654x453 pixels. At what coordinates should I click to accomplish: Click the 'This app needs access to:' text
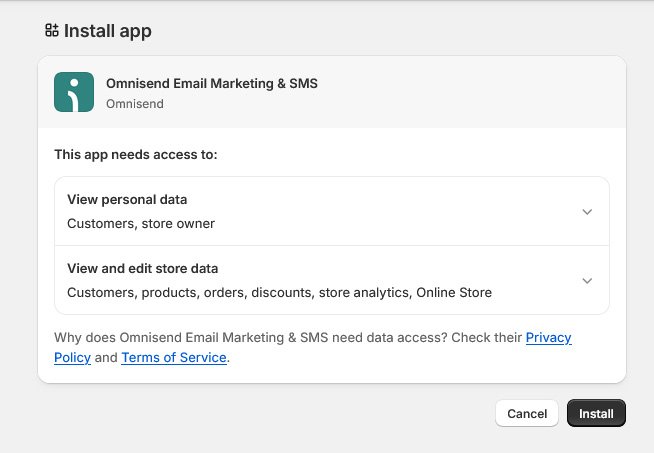tap(136, 155)
